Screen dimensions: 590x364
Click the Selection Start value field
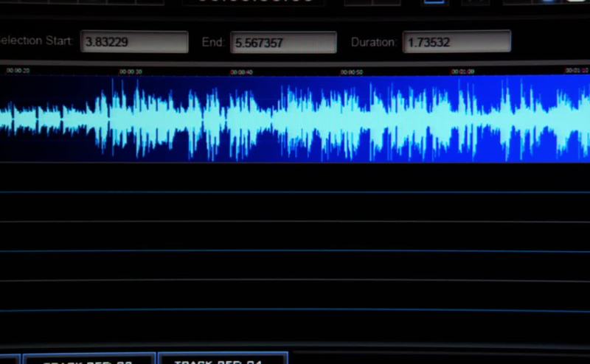[134, 42]
